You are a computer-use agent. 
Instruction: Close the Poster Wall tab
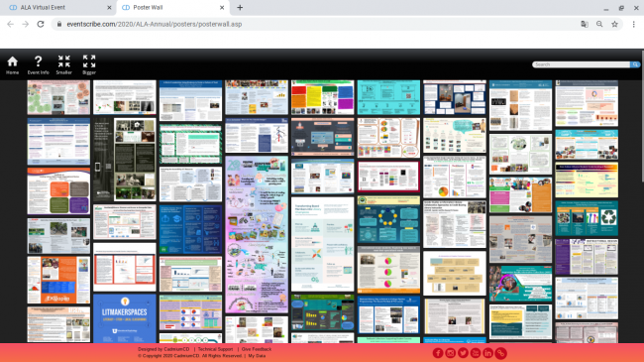click(222, 7)
